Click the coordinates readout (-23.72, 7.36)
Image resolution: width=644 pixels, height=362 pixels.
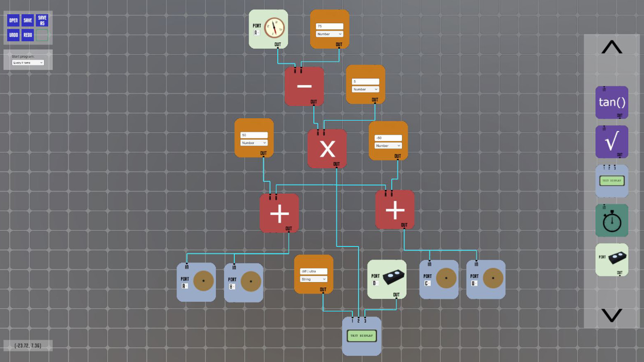[x=28, y=346]
